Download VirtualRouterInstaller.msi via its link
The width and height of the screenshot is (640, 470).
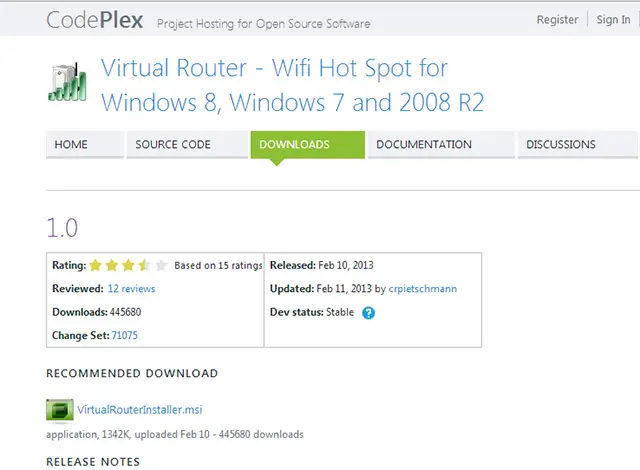[x=140, y=410]
